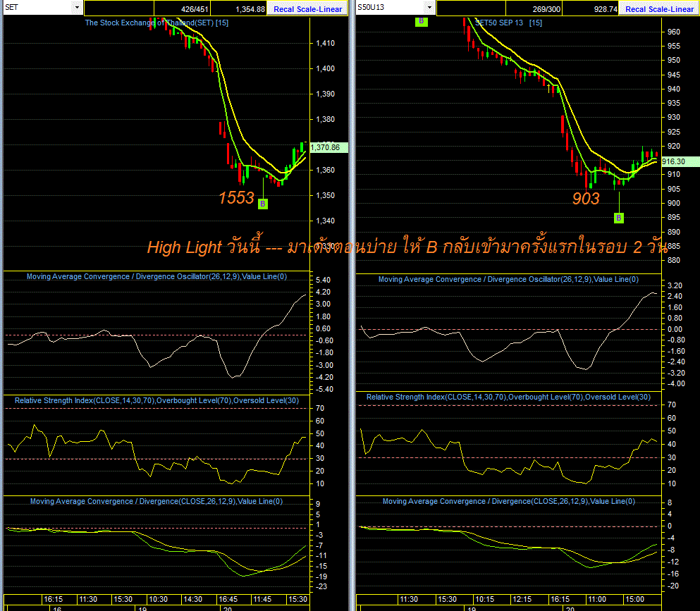Click Recal Scale-Linear on the S50U13 chart
The width and height of the screenshot is (700, 611).
click(x=659, y=9)
